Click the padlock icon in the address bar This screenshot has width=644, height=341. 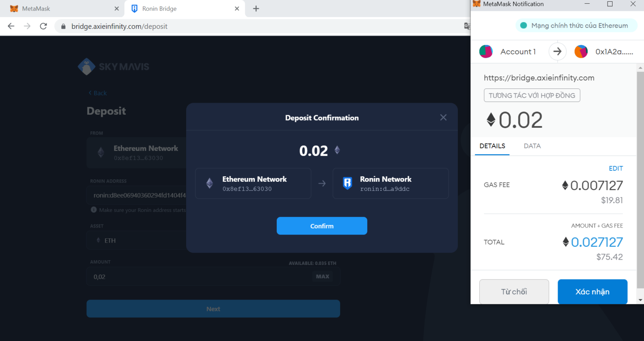pyautogui.click(x=63, y=26)
